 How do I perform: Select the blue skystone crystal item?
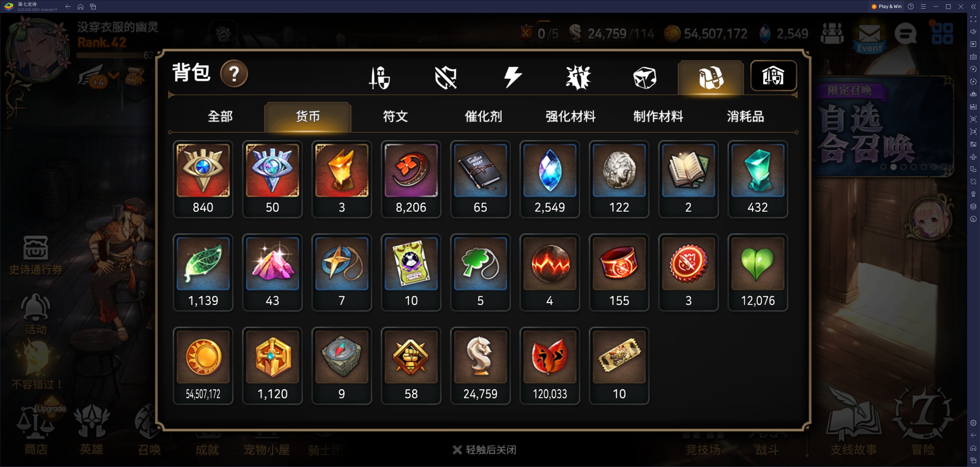tap(550, 179)
